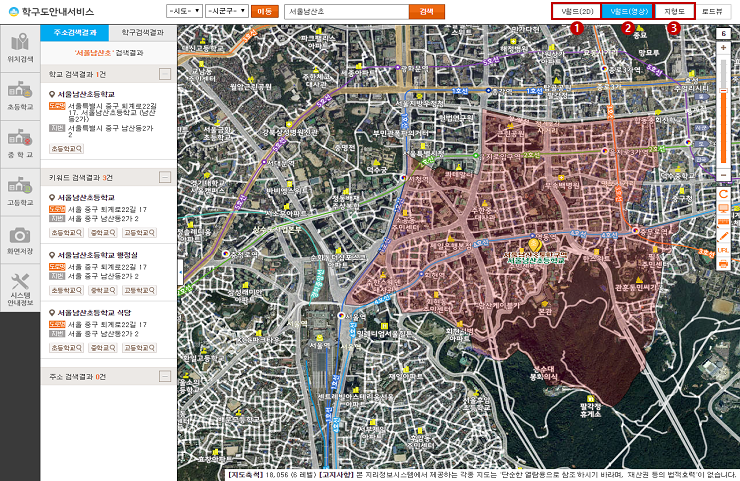Click the refresh map icon
Screen dimensions: 740x481
723,194
